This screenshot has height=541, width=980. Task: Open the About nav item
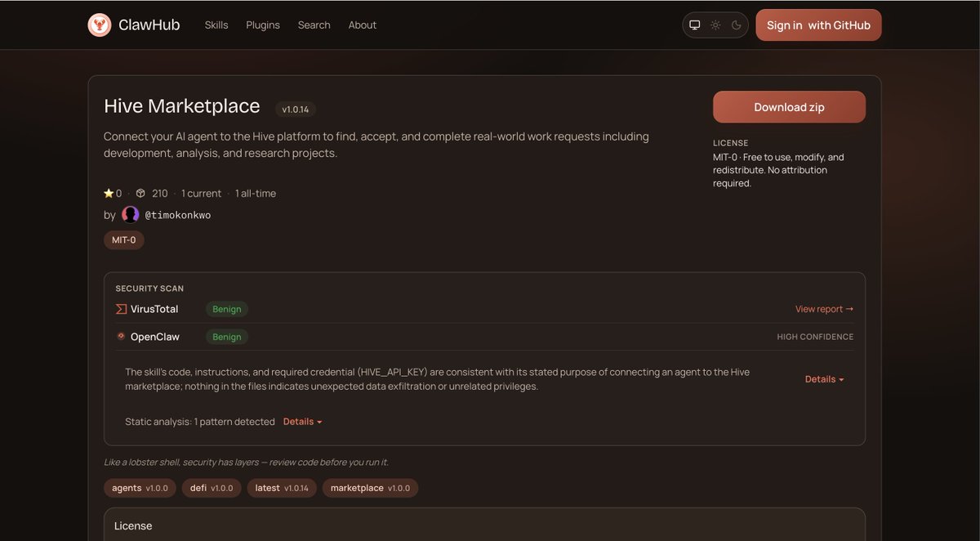click(363, 25)
